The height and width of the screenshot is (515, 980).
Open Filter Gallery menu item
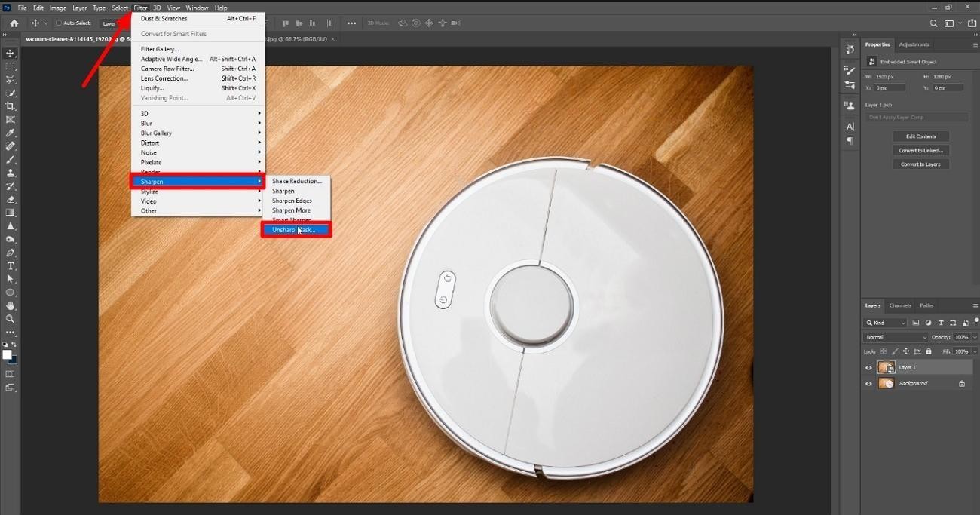[198, 49]
